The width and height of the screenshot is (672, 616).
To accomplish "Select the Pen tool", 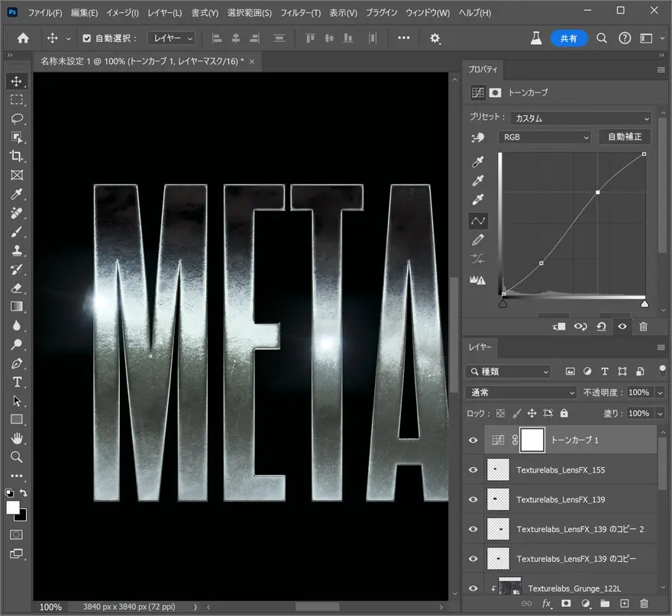I will 17,363.
